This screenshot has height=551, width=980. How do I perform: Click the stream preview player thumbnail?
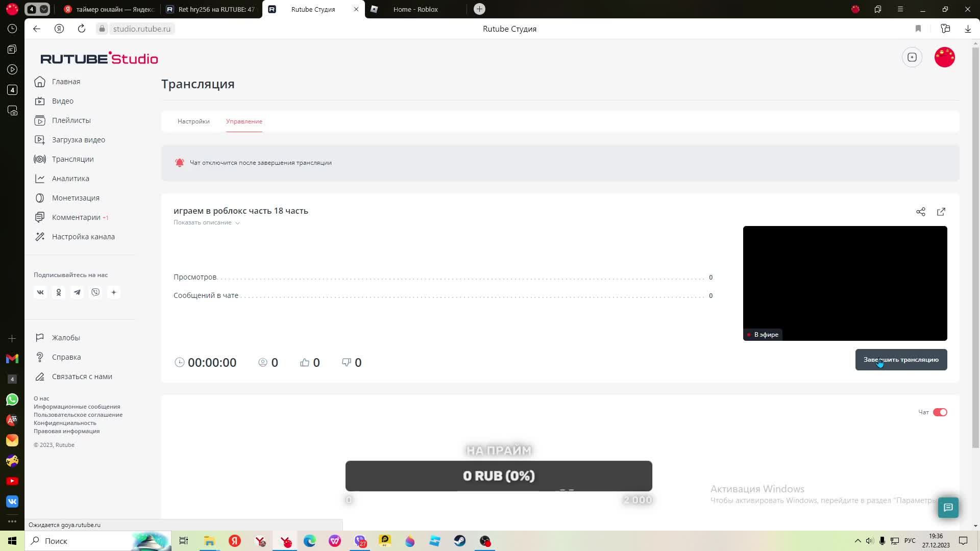tap(845, 283)
